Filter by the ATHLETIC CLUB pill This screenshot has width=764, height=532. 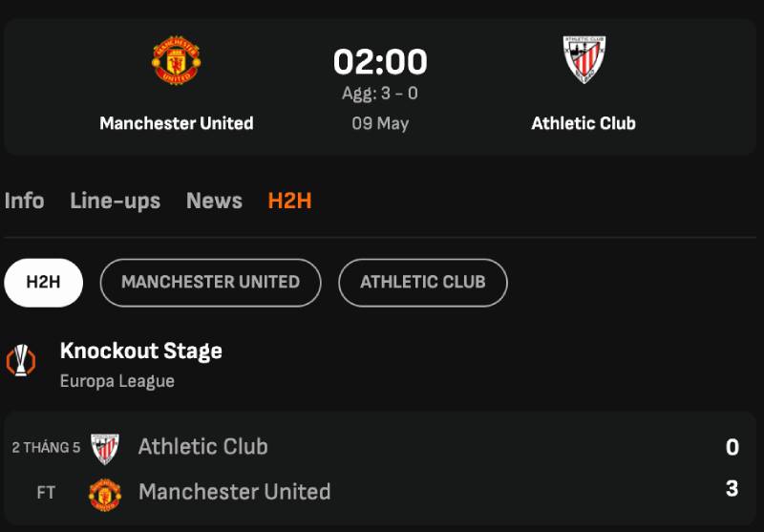(x=422, y=283)
